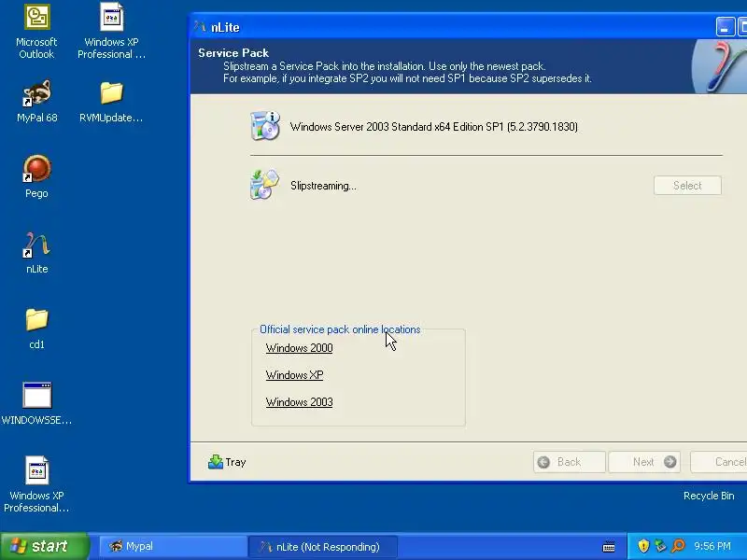Image resolution: width=747 pixels, height=560 pixels.
Task: Open the Windows XP service pack link
Action: pyautogui.click(x=294, y=375)
